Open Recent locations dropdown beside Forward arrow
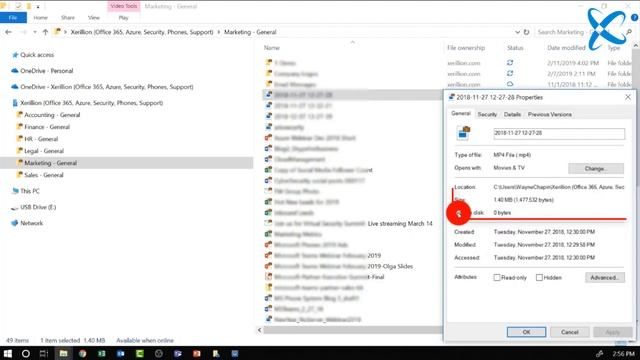 (35, 32)
